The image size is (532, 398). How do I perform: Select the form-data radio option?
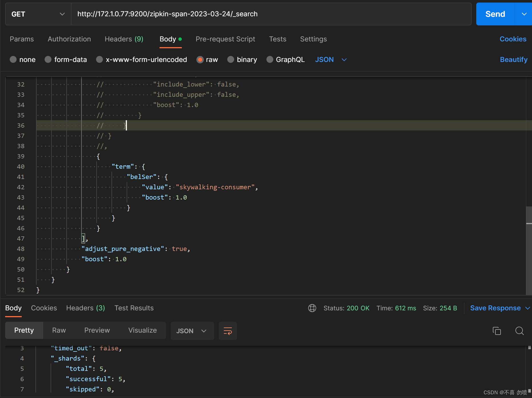(x=48, y=59)
